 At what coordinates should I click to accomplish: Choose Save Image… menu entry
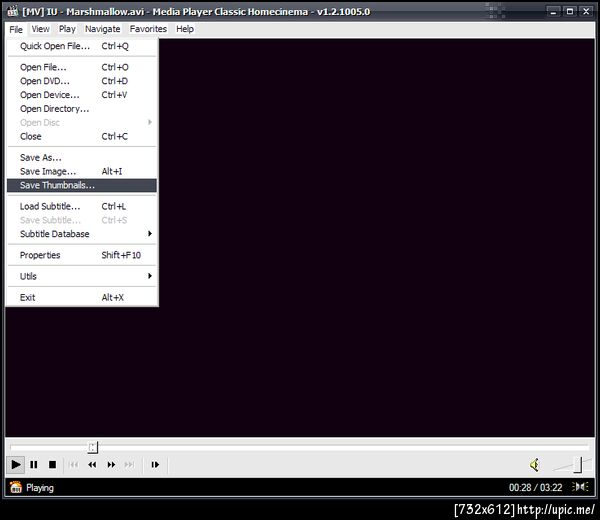point(82,171)
